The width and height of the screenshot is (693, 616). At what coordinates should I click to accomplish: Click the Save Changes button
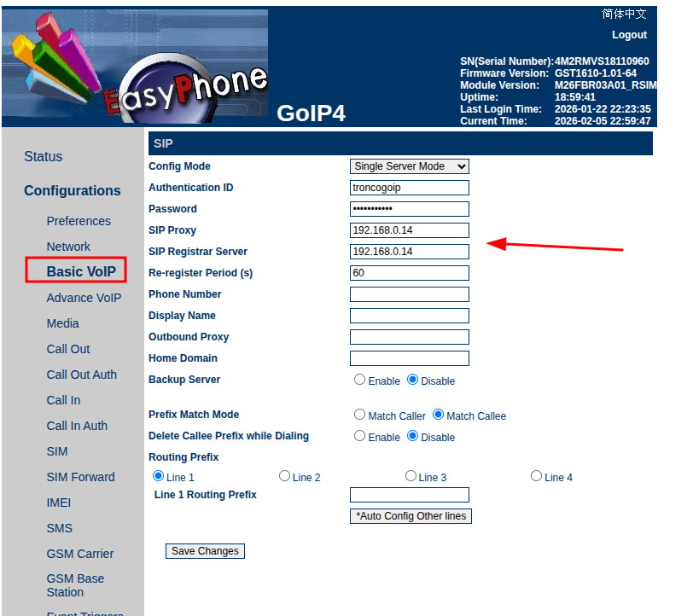tap(205, 551)
